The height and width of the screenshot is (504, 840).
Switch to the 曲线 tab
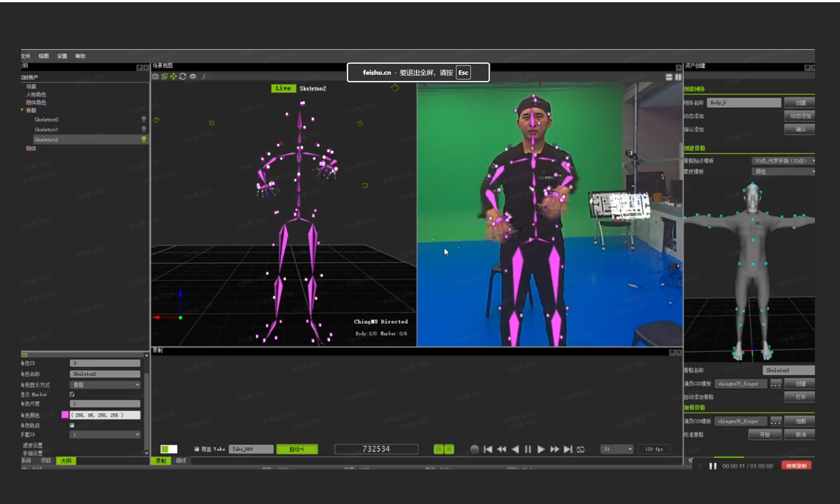(181, 460)
